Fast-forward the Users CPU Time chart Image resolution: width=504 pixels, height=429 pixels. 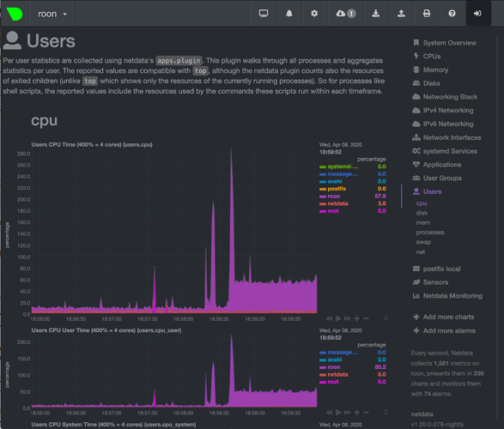348,318
